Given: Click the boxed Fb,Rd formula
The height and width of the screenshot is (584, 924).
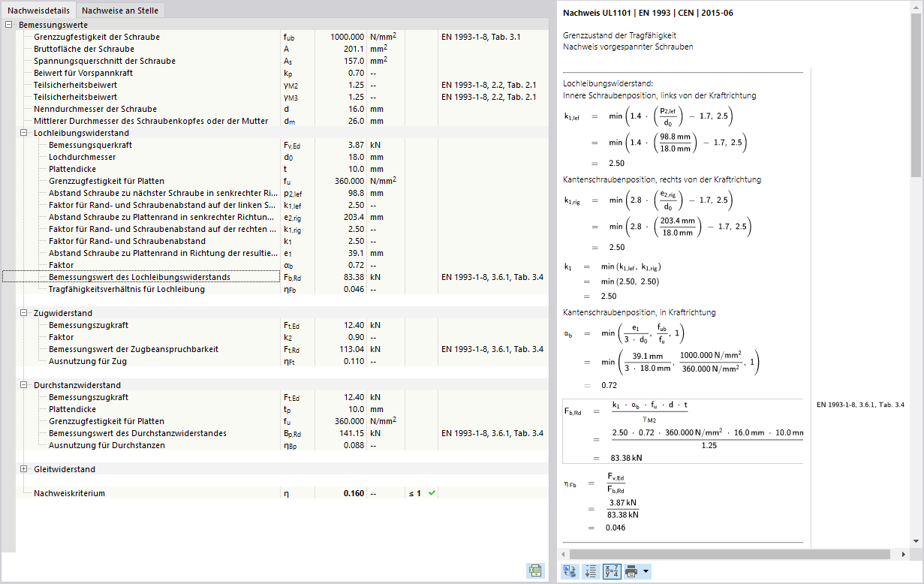Looking at the screenshot, I should [683, 432].
